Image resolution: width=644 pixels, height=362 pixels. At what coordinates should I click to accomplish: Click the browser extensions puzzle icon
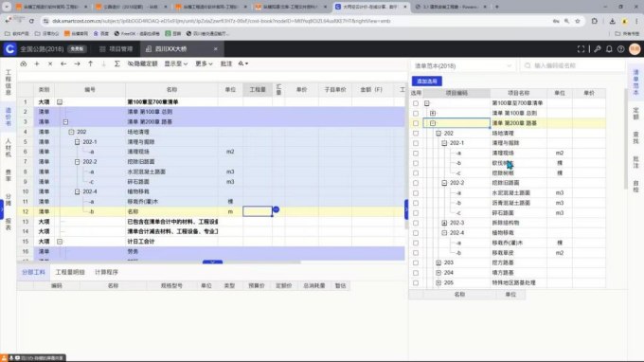tap(595, 21)
